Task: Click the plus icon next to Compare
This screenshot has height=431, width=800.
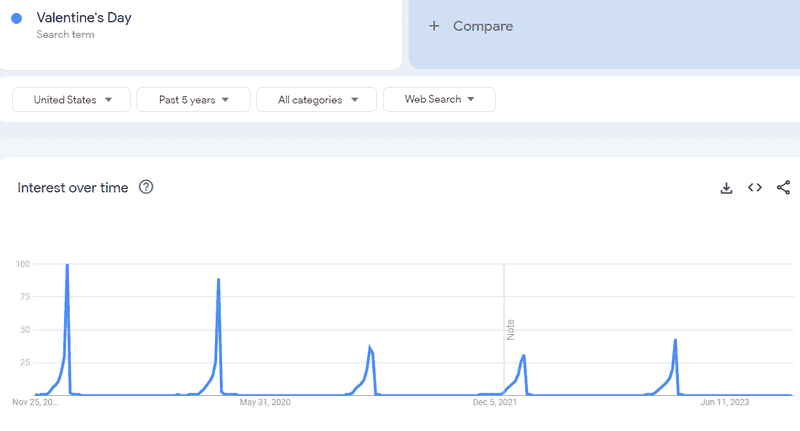Action: point(434,26)
